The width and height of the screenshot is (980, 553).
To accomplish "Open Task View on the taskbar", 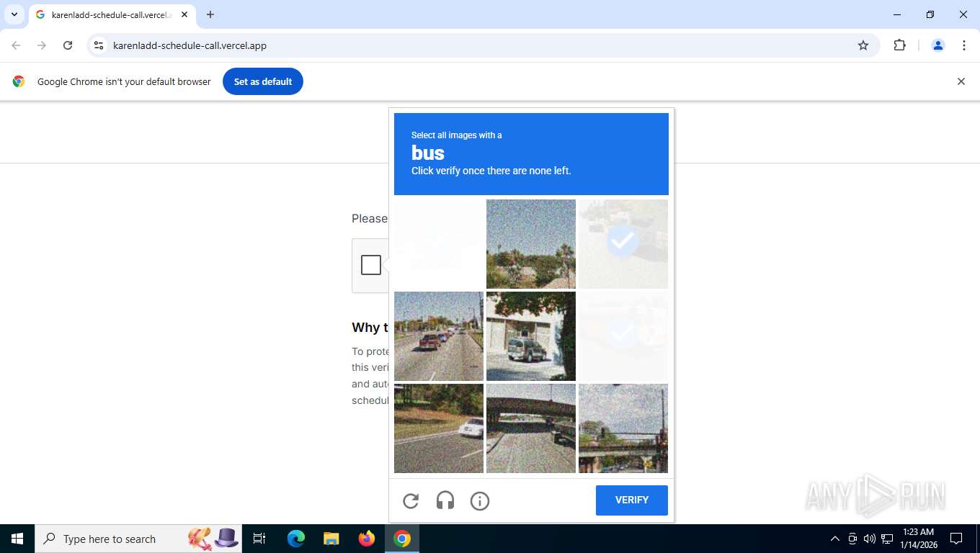I will (259, 539).
